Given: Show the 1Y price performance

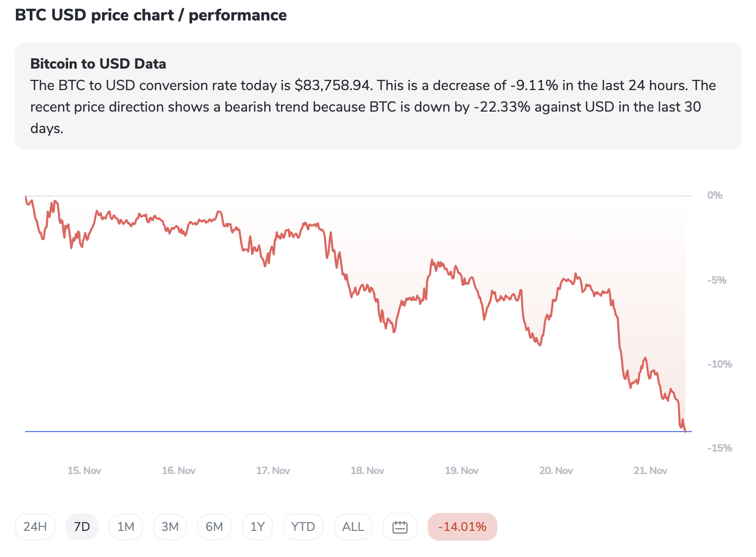Looking at the screenshot, I should point(257,527).
